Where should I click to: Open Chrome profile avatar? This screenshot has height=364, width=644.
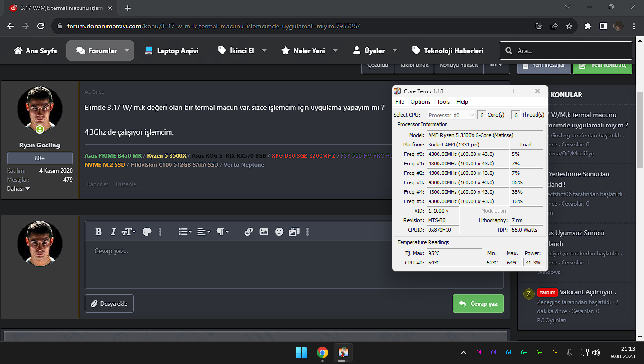point(618,26)
